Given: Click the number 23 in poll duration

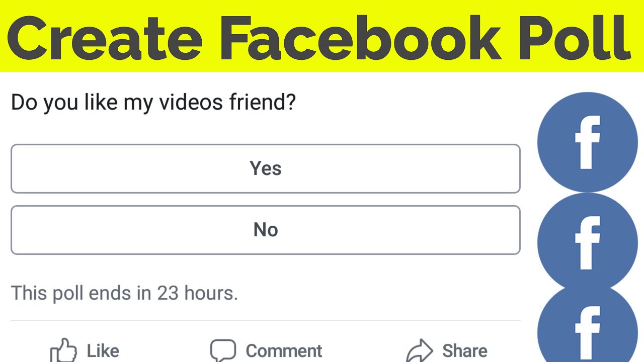Looking at the screenshot, I should (x=168, y=293).
